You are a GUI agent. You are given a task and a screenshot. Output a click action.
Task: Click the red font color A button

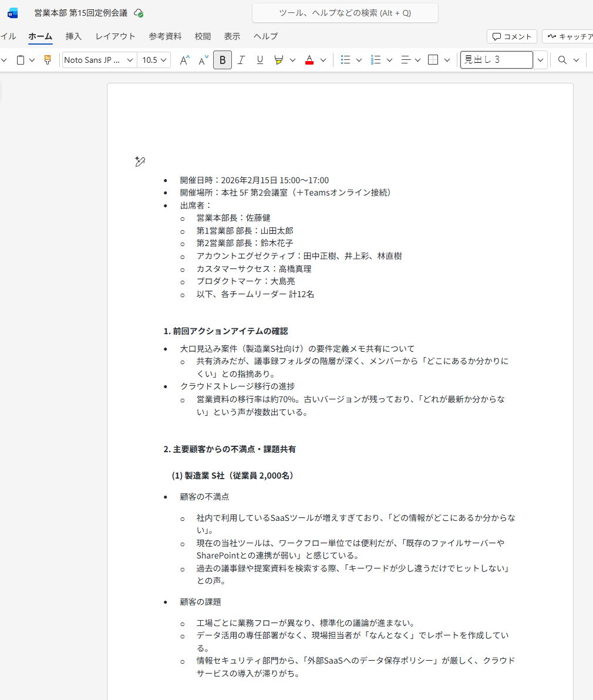click(309, 60)
